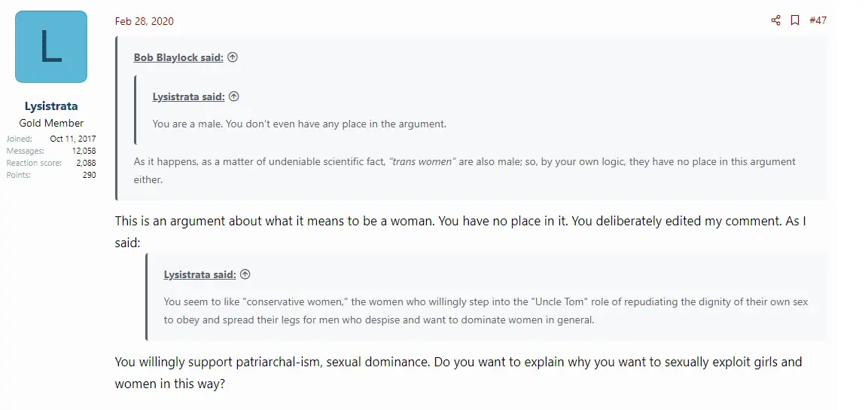Image resolution: width=868 pixels, height=410 pixels.
Task: Click the Feb 28, 2020 post date
Action: (x=144, y=21)
